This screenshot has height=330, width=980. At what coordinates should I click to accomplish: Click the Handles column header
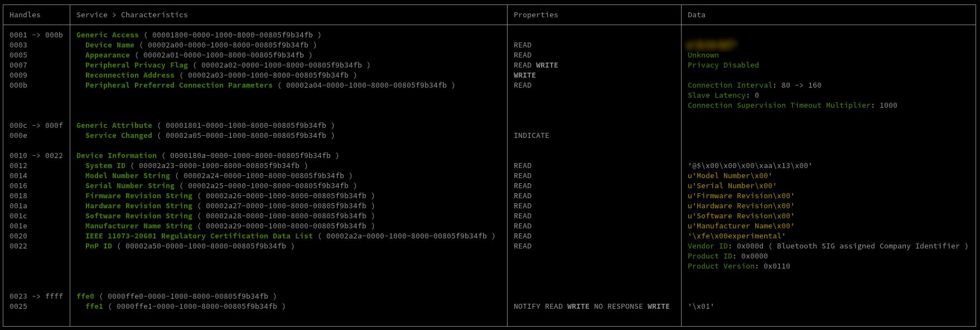[25, 15]
